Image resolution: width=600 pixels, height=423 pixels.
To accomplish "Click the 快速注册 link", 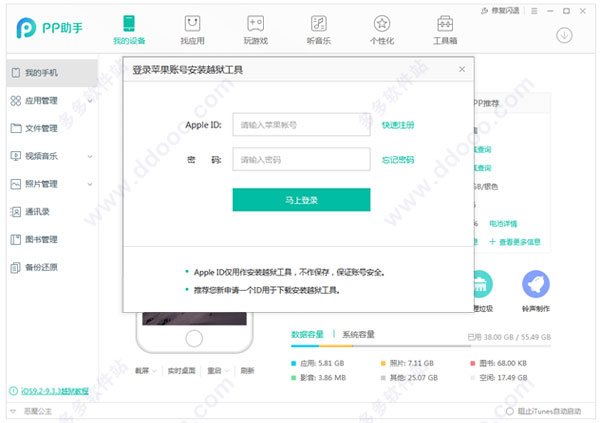I will click(x=398, y=125).
